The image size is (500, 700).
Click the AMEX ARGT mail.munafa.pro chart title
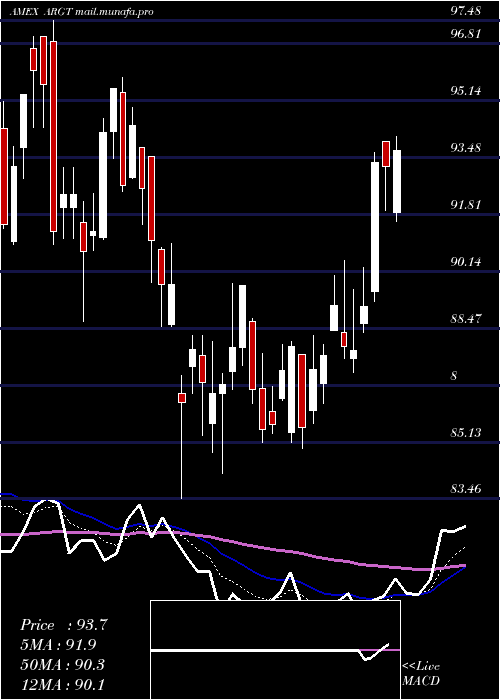(x=81, y=12)
